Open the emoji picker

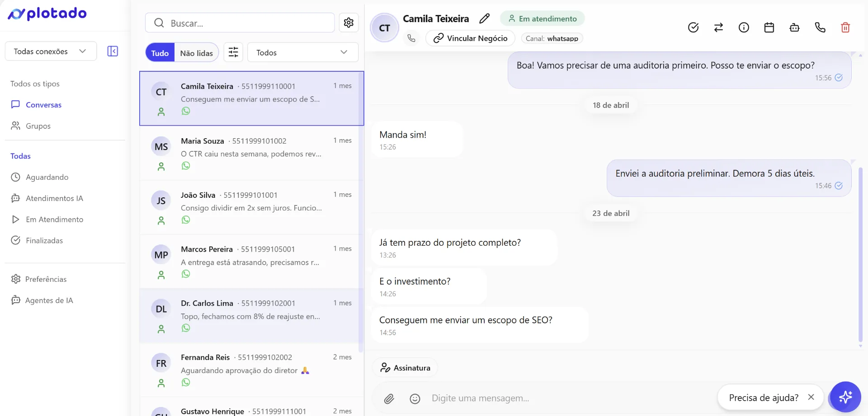pos(415,398)
